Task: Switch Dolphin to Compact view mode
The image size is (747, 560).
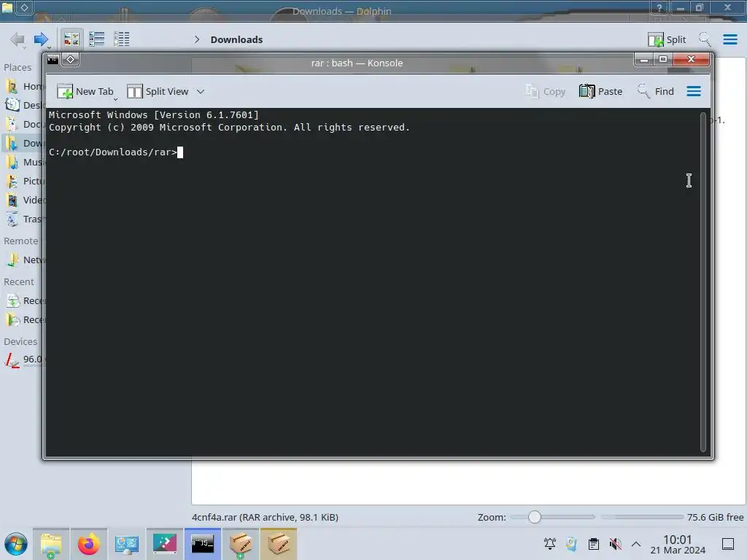Action: coord(97,39)
